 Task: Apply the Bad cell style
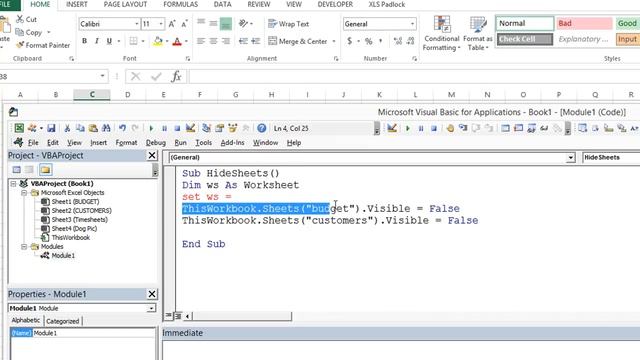(584, 23)
